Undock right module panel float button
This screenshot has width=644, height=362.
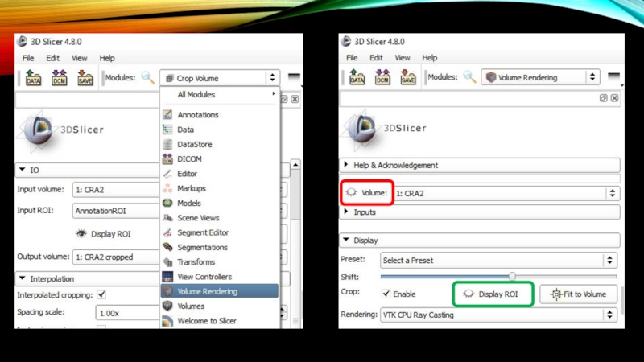point(603,98)
